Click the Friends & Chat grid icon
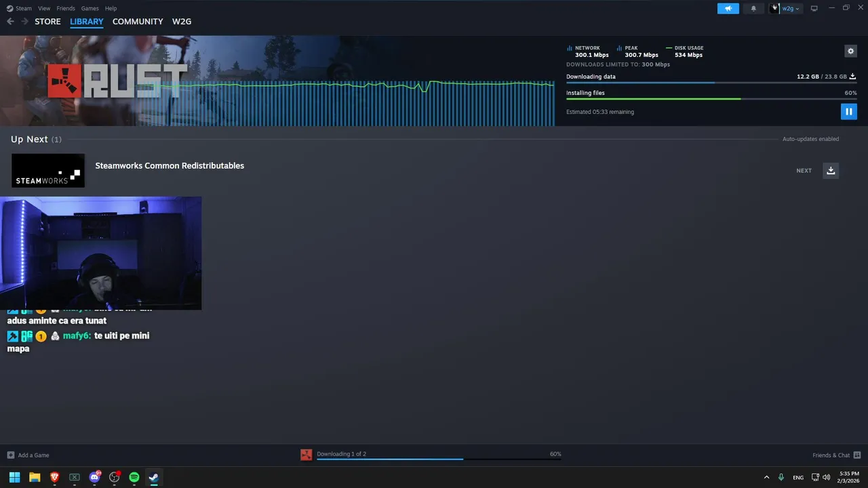Viewport: 868px width, 488px height. pos(857,455)
